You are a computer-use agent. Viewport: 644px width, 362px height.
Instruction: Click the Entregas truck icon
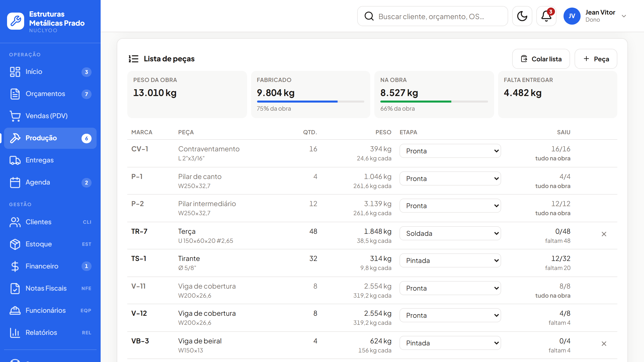(x=15, y=160)
